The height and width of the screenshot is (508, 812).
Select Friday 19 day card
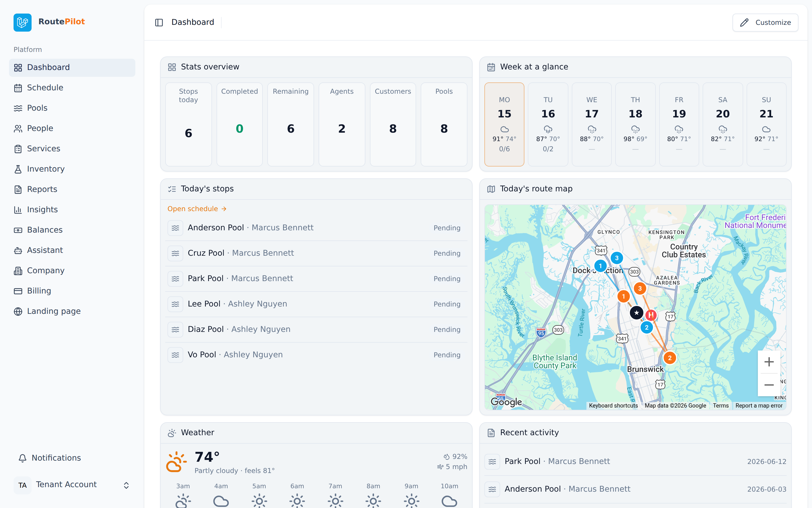(x=679, y=124)
